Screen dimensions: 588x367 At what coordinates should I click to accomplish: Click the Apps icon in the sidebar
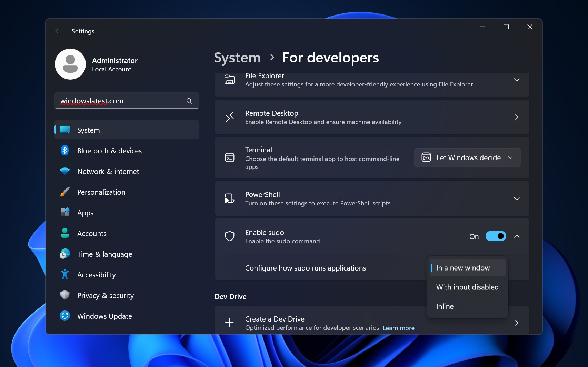[65, 213]
